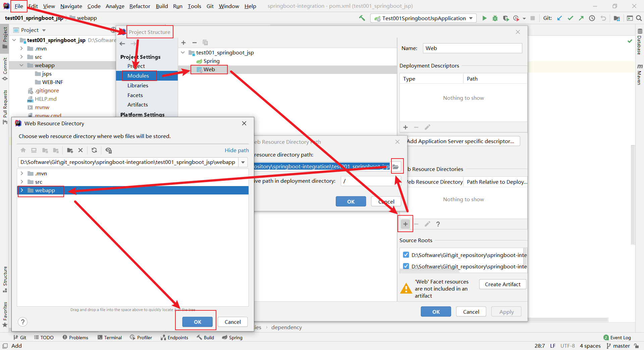The height and width of the screenshot is (350, 644).
Task: Push commits with Git arrow icon
Action: pyautogui.click(x=581, y=18)
